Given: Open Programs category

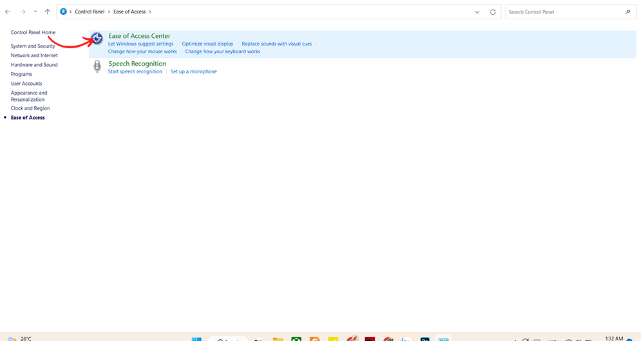Looking at the screenshot, I should pyautogui.click(x=21, y=74).
